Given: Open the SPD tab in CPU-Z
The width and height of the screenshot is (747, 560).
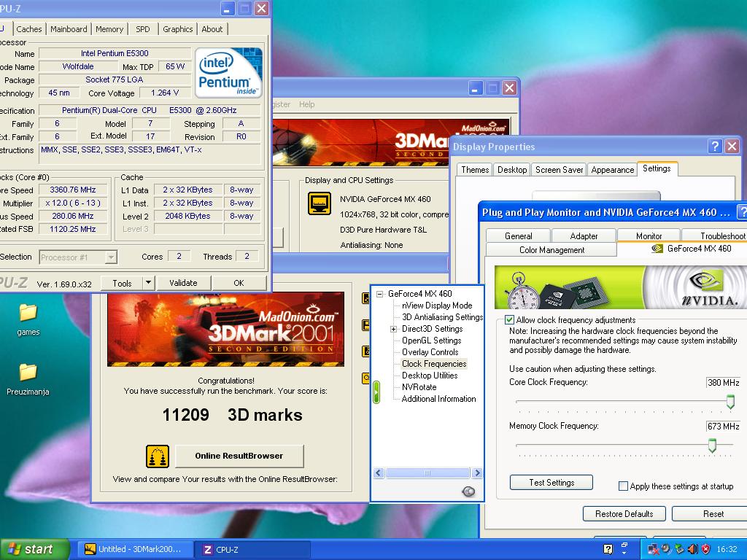Looking at the screenshot, I should (x=142, y=29).
